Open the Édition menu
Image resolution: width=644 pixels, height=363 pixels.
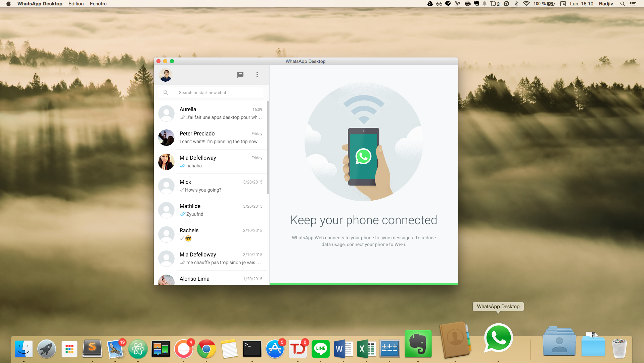(x=76, y=4)
